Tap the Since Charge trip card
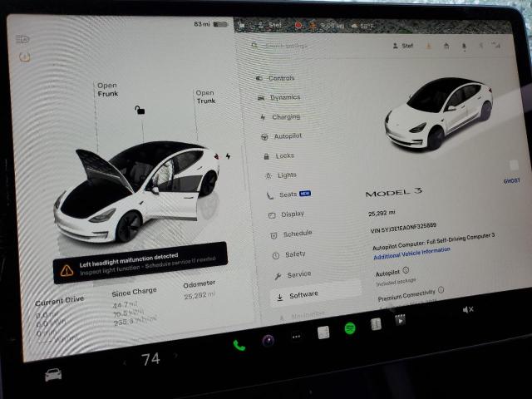 click(135, 307)
